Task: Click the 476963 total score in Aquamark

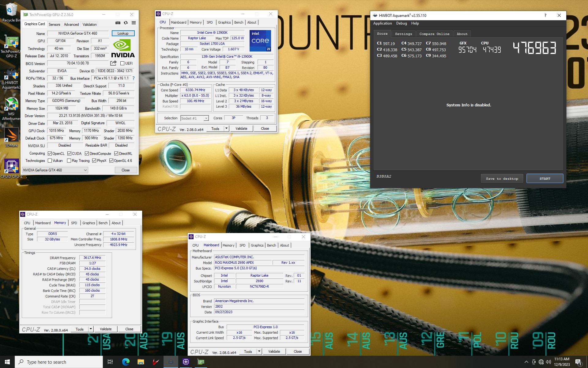Action: [534, 48]
